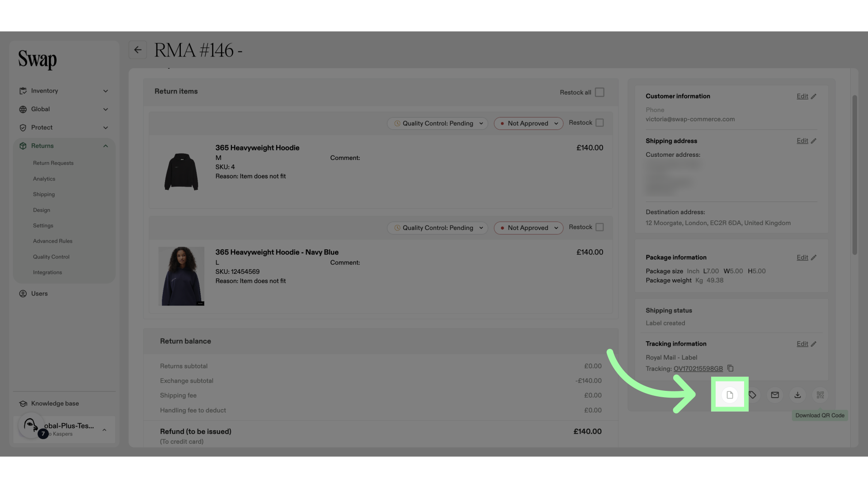Screen dimensions: 868x488
Task: Click the Navy Blue hoodie product thumbnail
Action: click(181, 276)
